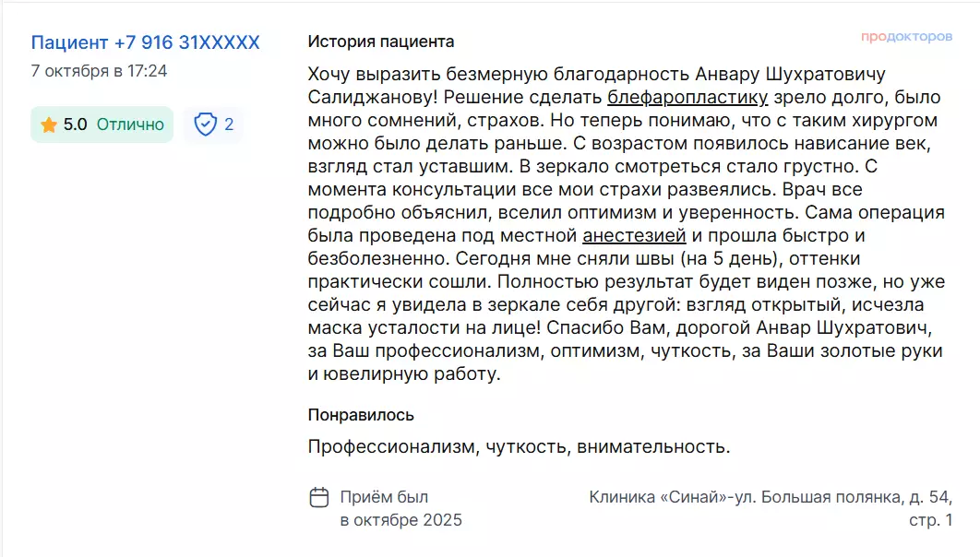Click the review's last line about ювелирную работу
Image resolution: width=980 pixels, height=557 pixels.
(404, 373)
